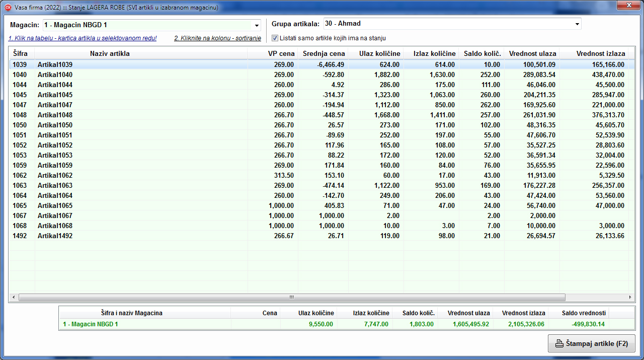Click the Saldo vrednosti summary header
The width and height of the screenshot is (644, 360).
[x=584, y=313]
